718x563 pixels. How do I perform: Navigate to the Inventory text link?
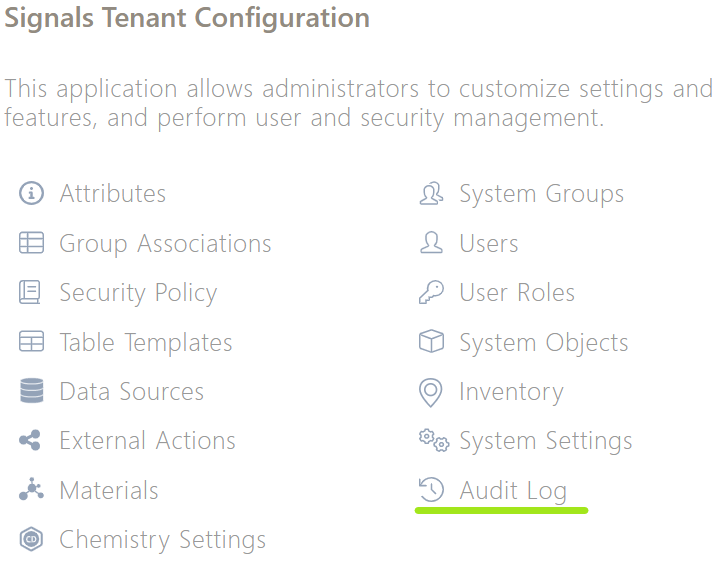pyautogui.click(x=511, y=392)
